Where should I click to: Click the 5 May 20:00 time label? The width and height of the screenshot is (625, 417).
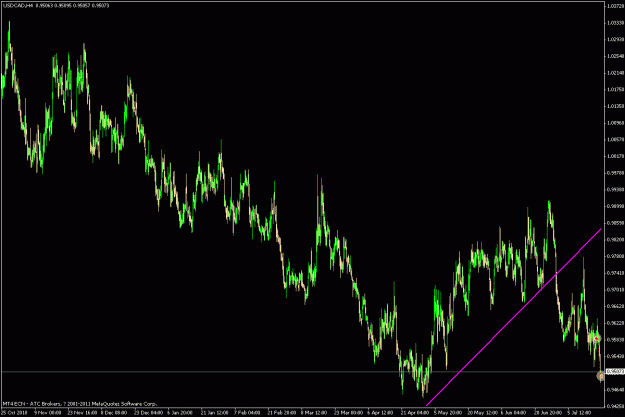point(448,413)
